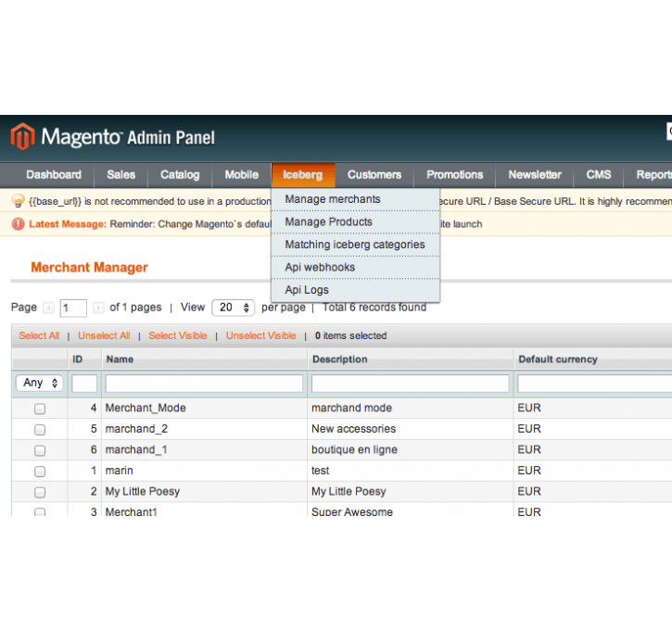Tick checkbox for marin row
The width and height of the screenshot is (672, 630).
[x=40, y=472]
